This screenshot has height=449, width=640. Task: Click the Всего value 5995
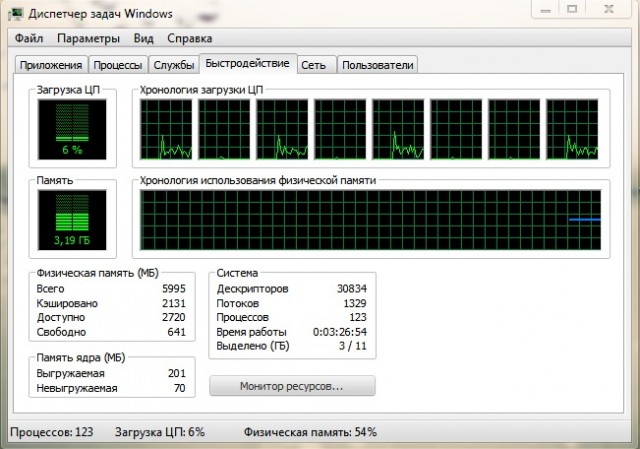pyautogui.click(x=174, y=289)
